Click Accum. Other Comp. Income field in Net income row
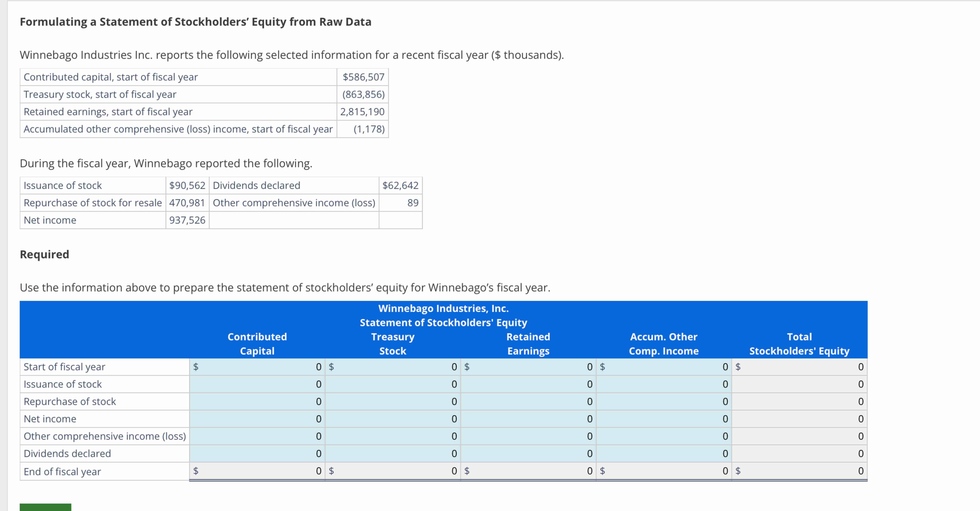The image size is (980, 511). coord(664,419)
